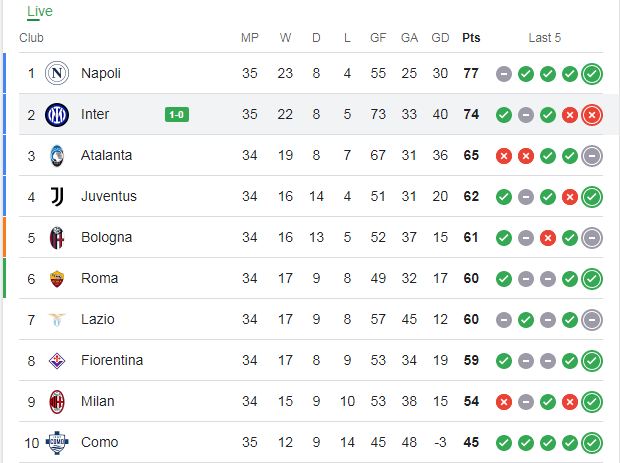Click the Pts column header
620x463 pixels.
(x=471, y=38)
